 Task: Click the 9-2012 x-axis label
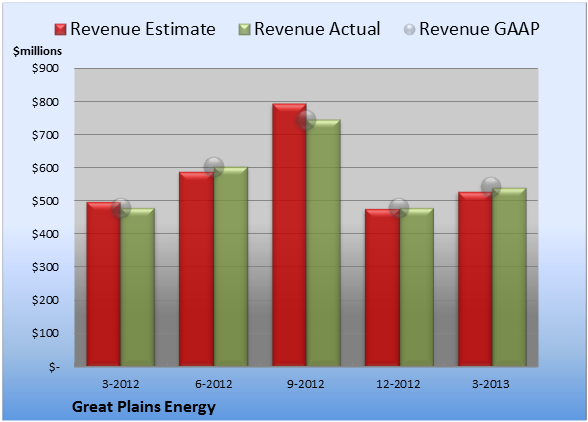click(306, 384)
